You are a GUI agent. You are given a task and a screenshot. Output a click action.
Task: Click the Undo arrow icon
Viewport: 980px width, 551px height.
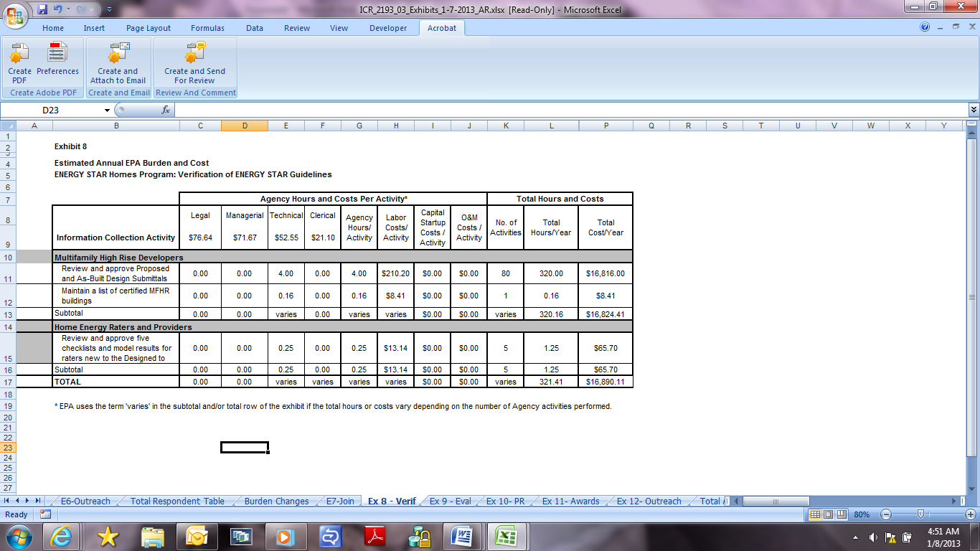click(57, 10)
